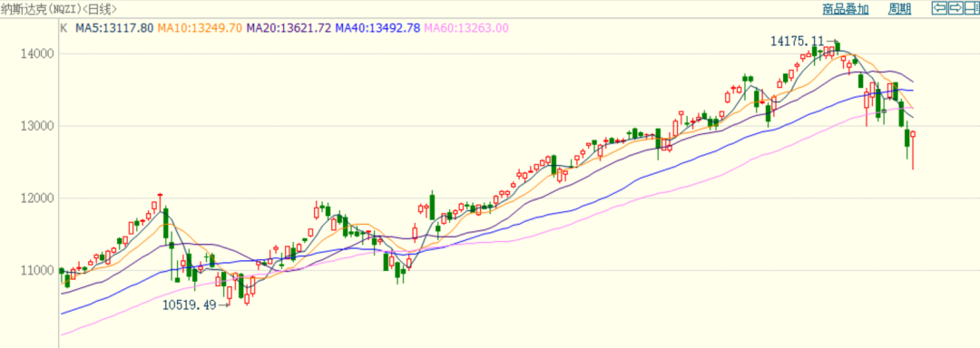Click the 10519.49 low price annotation
Image resolution: width=980 pixels, height=348 pixels.
(190, 305)
